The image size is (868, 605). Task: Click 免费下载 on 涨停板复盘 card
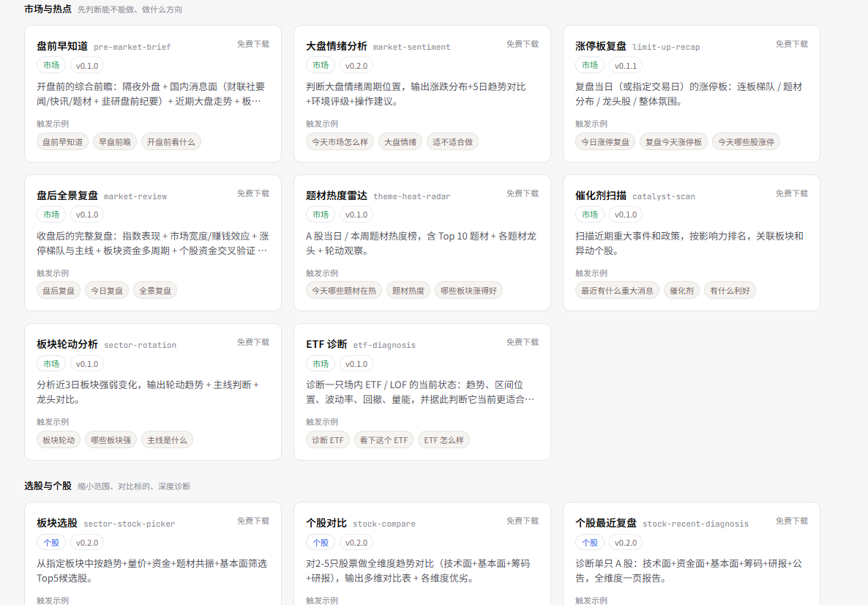[x=792, y=44]
